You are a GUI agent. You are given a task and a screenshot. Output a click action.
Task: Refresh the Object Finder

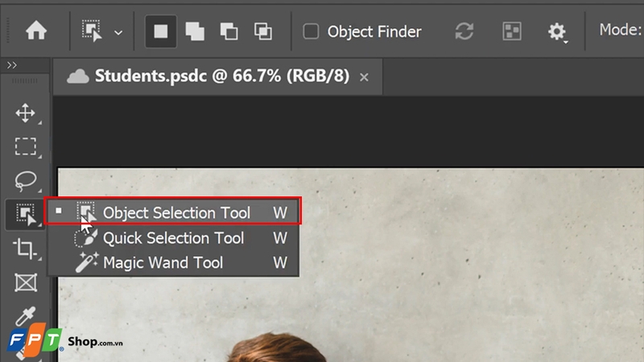[464, 31]
